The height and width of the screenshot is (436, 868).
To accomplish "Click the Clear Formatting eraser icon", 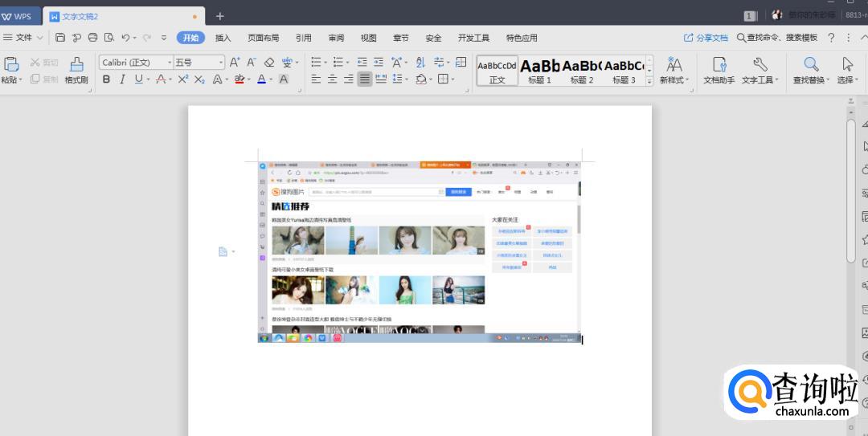I will click(269, 62).
